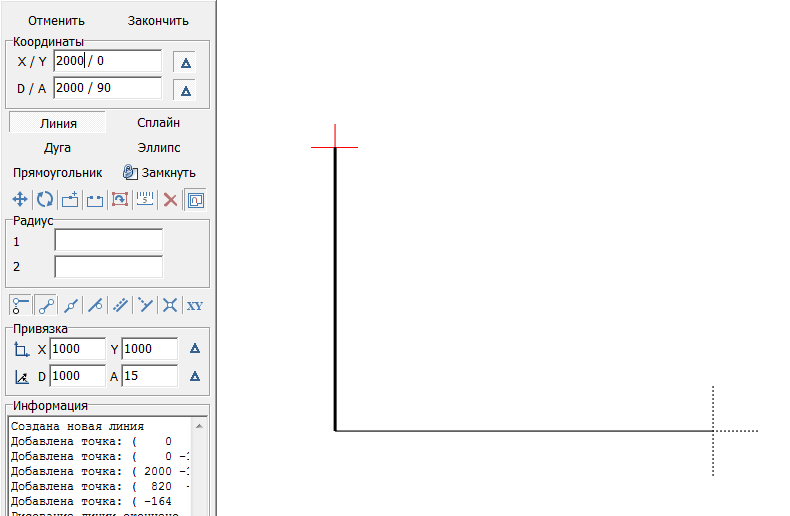Image resolution: width=790 pixels, height=516 pixels.
Task: Click the triangle button beside X / Y field
Action: [185, 62]
